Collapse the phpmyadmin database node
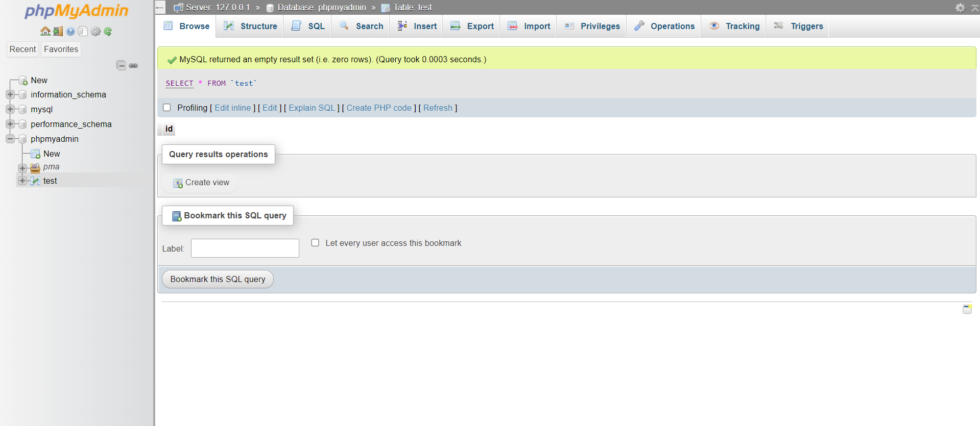The width and height of the screenshot is (980, 426). pyautogui.click(x=10, y=139)
